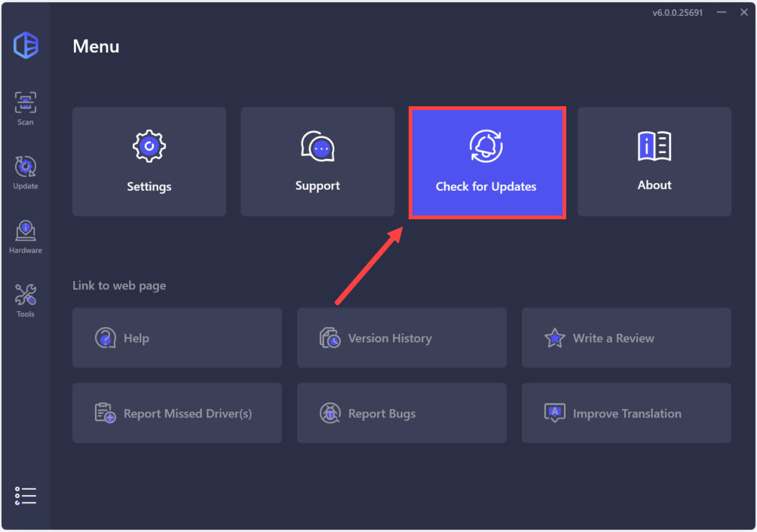Click Report Missed Driver(s)
This screenshot has height=532, width=757.
coord(177,413)
